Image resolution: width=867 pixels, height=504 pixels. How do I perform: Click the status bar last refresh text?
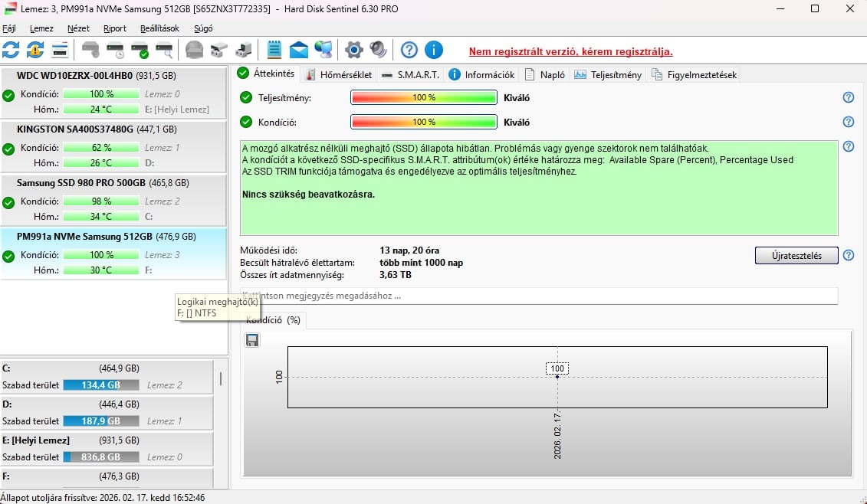(102, 497)
